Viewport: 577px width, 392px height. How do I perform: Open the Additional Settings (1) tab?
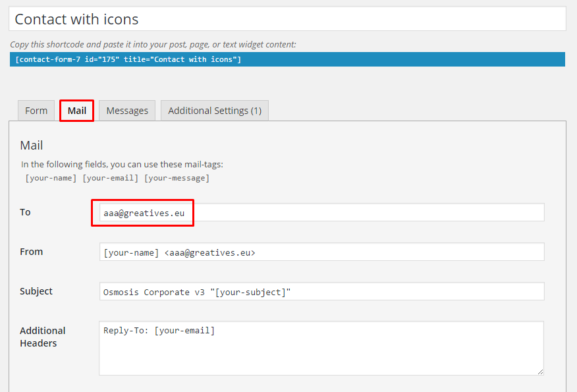click(x=215, y=111)
